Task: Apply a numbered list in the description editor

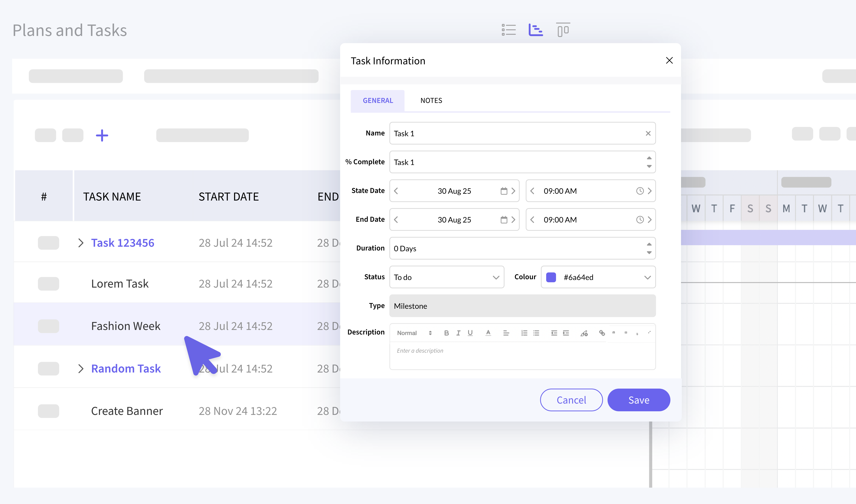Action: click(x=524, y=333)
